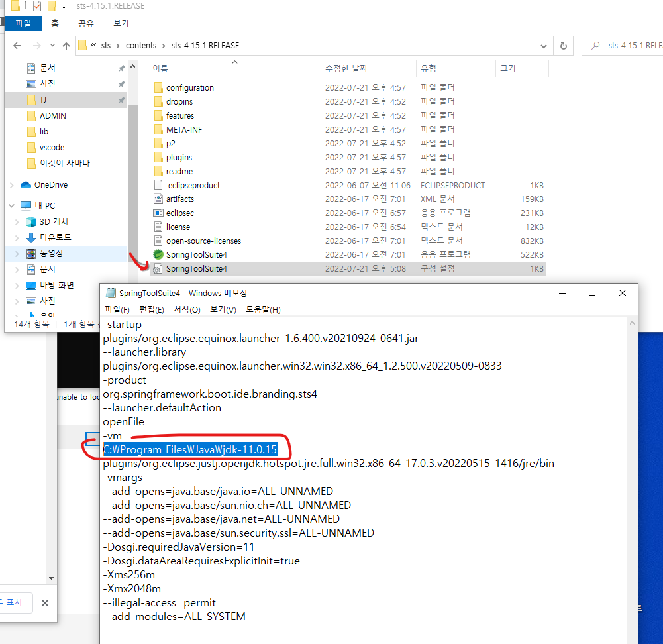The width and height of the screenshot is (663, 644).
Task: Click the highlighted jdk-11.0.15 path line
Action: click(190, 449)
